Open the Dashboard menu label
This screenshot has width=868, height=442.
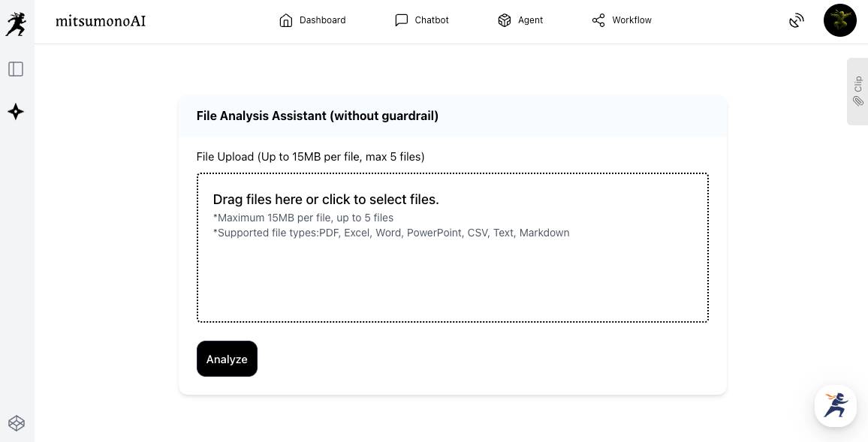(x=322, y=20)
